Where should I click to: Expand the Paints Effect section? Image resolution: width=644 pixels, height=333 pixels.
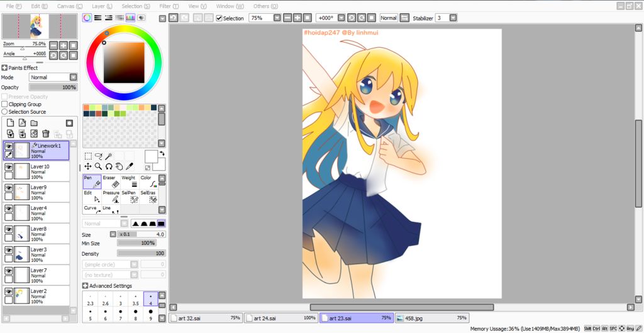click(4, 68)
